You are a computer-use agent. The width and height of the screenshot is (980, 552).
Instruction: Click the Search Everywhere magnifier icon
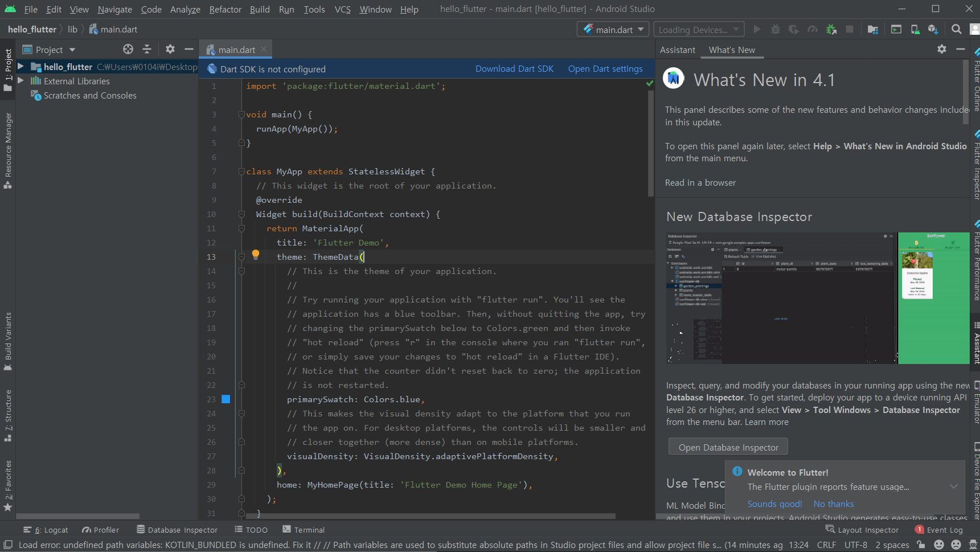point(957,30)
